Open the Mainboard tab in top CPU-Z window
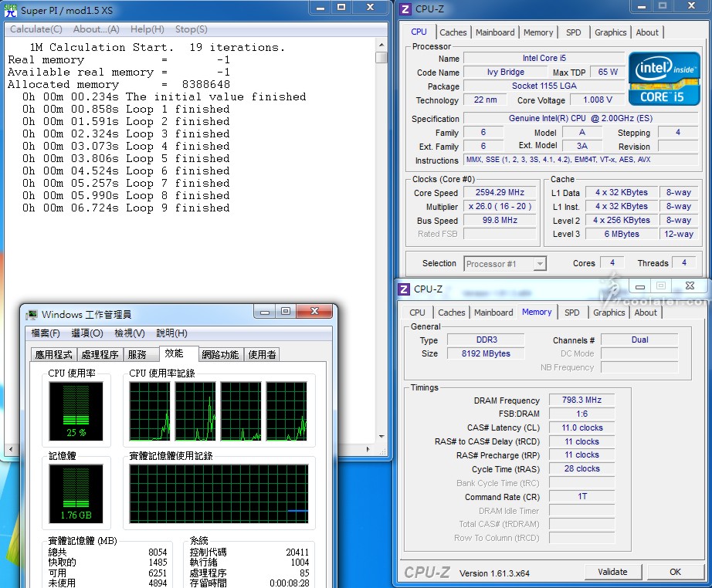 pos(495,32)
